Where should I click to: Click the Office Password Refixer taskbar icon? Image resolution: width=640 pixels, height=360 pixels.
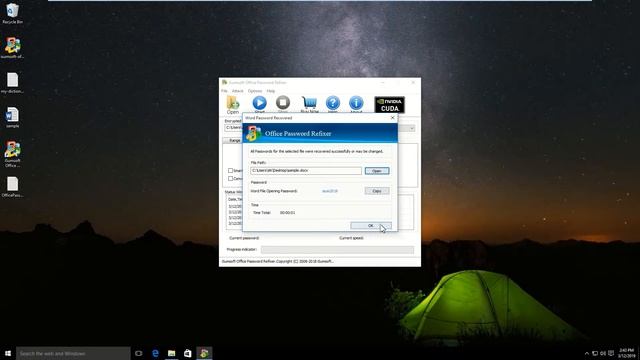pyautogui.click(x=204, y=353)
